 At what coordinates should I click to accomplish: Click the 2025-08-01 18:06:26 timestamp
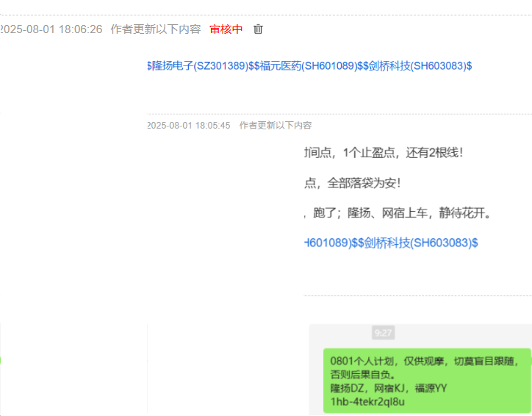click(x=51, y=29)
